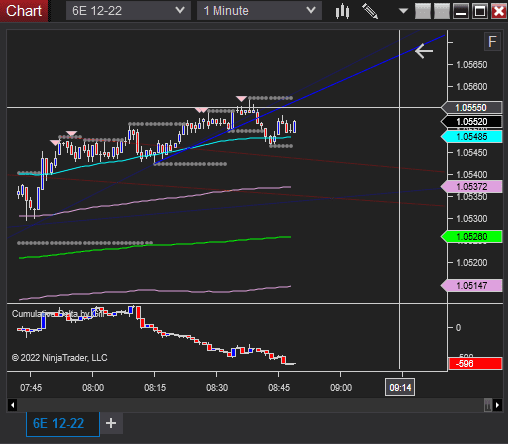The width and height of the screenshot is (508, 444).
Task: Open the 6E 12-22 instrument dropdown
Action: (x=128, y=11)
